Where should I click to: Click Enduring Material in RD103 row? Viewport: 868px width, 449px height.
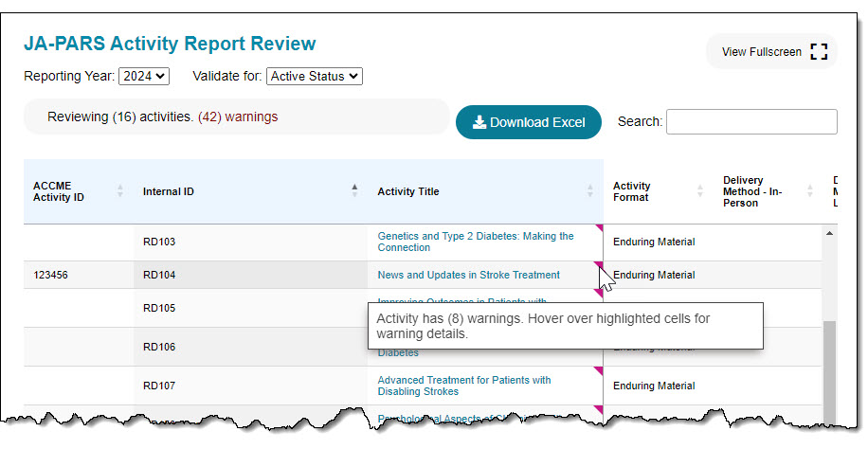(654, 242)
